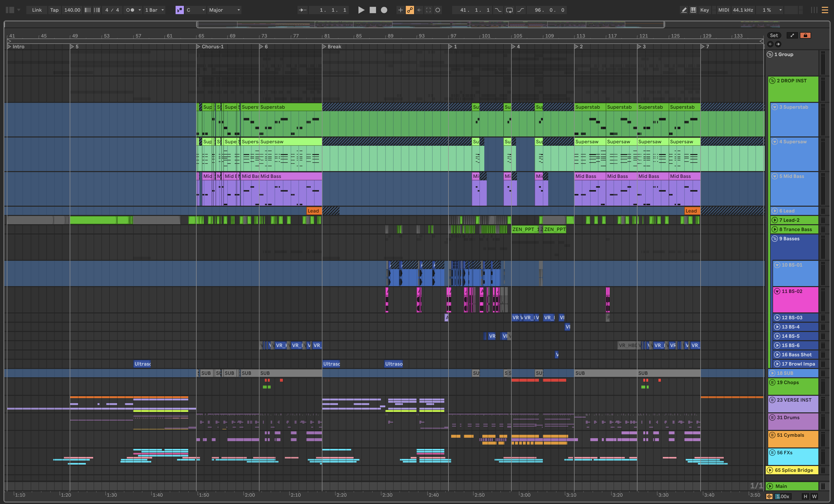Viewport: 834px width, 504px height.
Task: Open the Major scale name dropdown
Action: 224,10
